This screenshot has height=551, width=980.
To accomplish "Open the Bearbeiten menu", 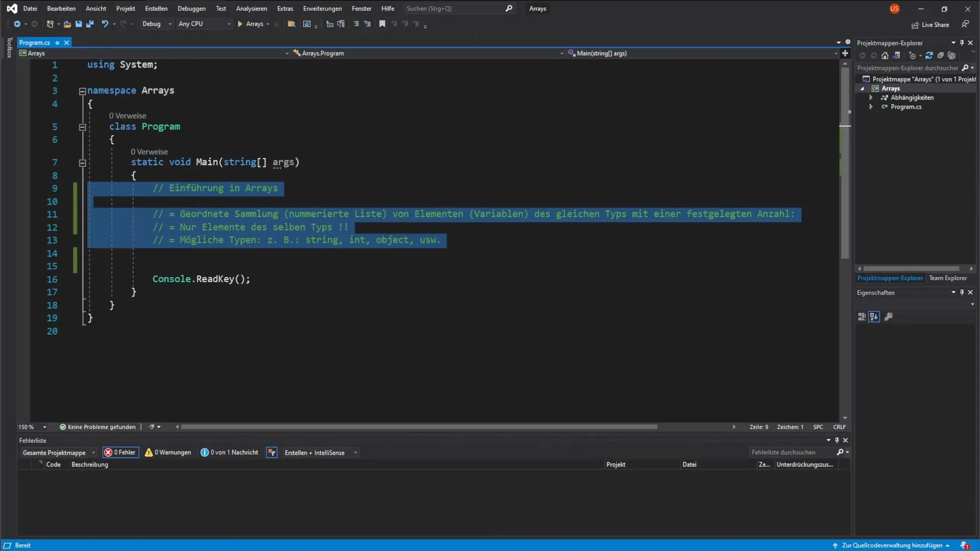I will tap(61, 9).
